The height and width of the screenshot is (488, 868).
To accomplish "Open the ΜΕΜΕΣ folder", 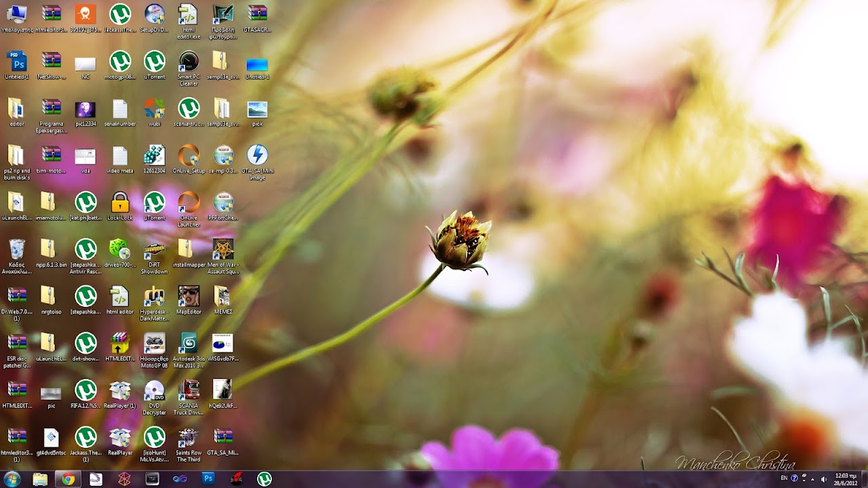I will [x=223, y=300].
